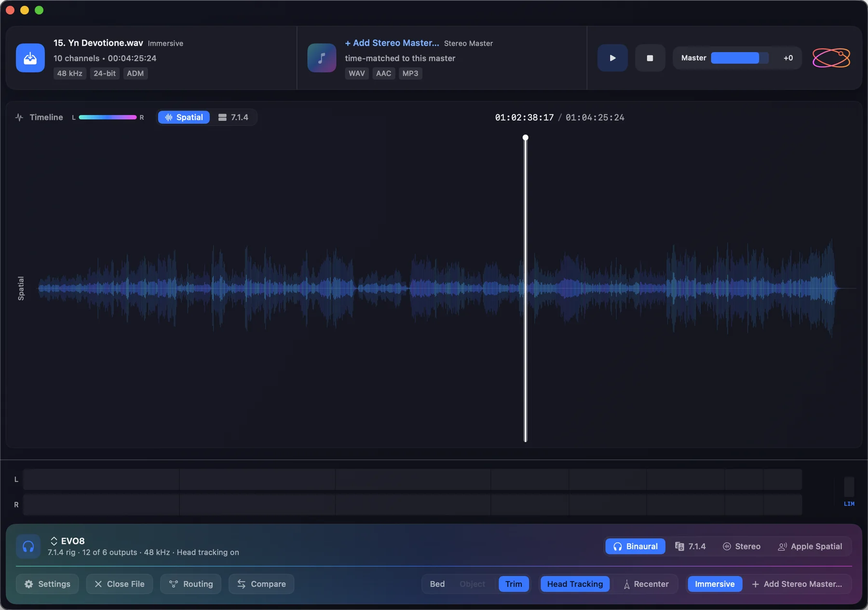Click the Add Stereo Master link at top
This screenshot has height=610, width=868.
point(392,43)
